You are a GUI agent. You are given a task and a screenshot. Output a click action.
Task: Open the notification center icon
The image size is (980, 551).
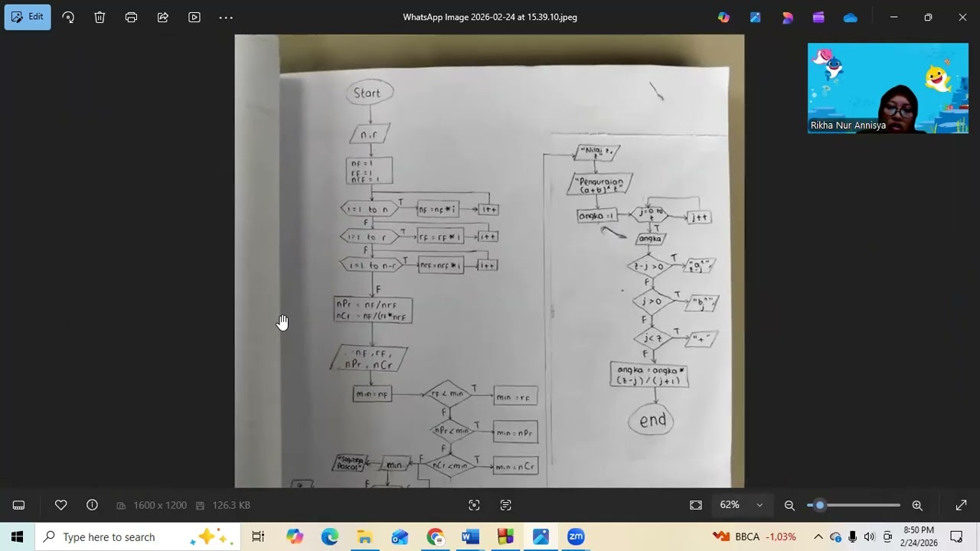tap(956, 536)
